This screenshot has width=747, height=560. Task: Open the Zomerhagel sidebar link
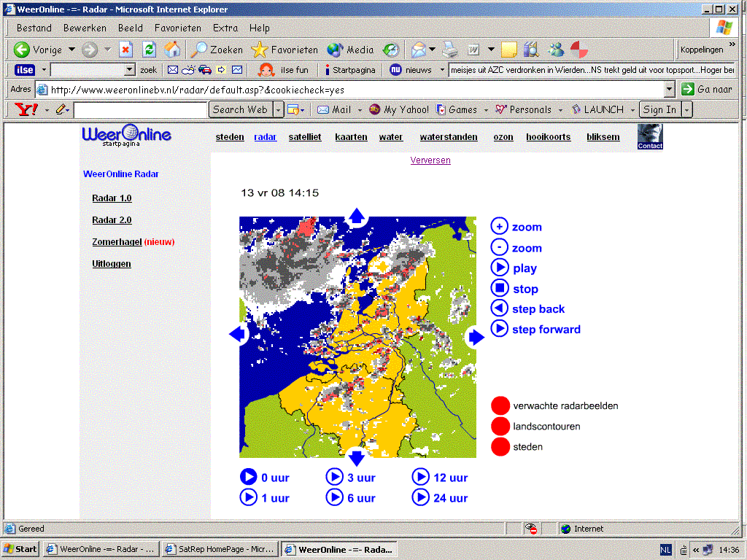[x=117, y=242]
